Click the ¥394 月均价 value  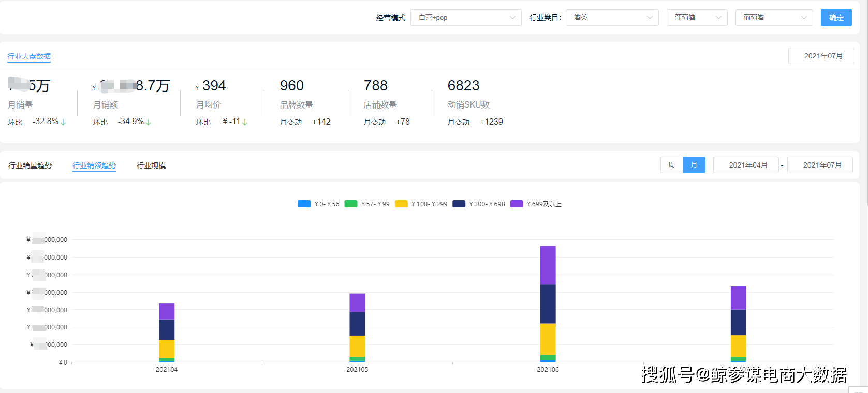click(211, 85)
